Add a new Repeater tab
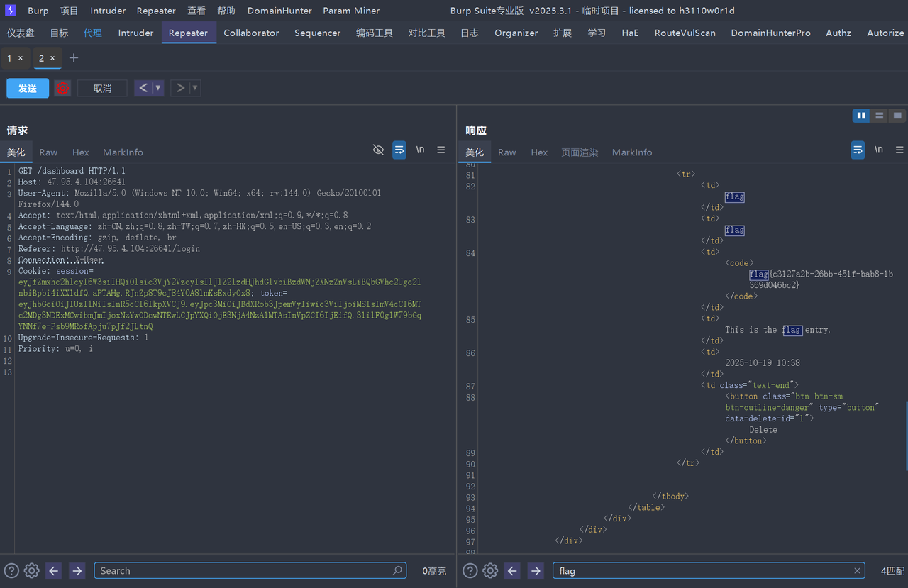This screenshot has width=908, height=588. pos(74,57)
